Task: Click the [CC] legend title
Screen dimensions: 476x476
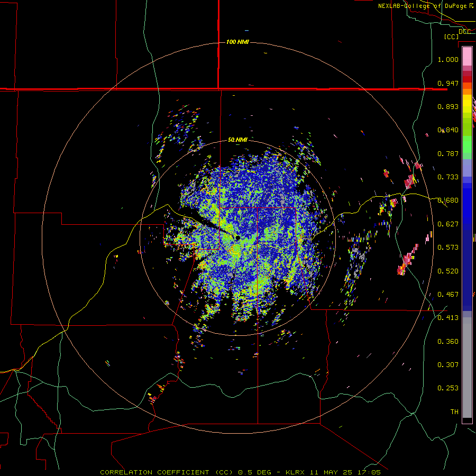Action: coord(452,36)
